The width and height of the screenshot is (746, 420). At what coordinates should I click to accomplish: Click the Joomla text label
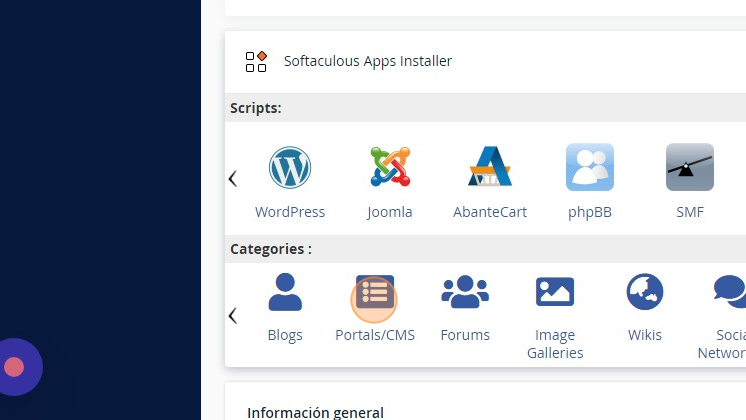pos(390,212)
